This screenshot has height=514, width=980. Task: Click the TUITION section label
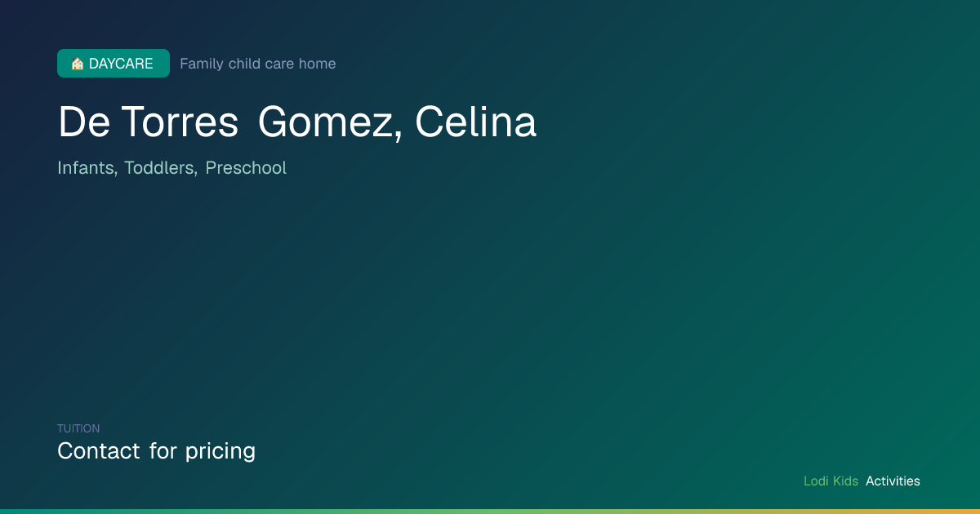[78, 428]
